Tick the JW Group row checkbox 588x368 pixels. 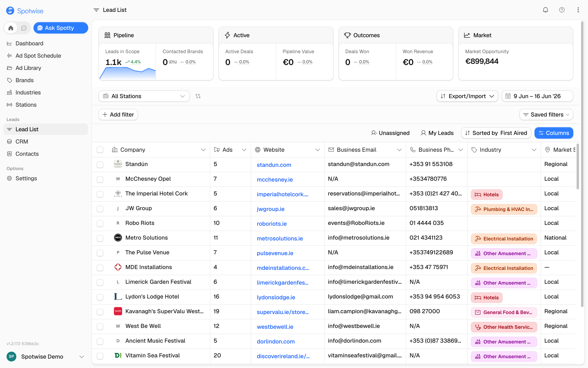pos(100,209)
